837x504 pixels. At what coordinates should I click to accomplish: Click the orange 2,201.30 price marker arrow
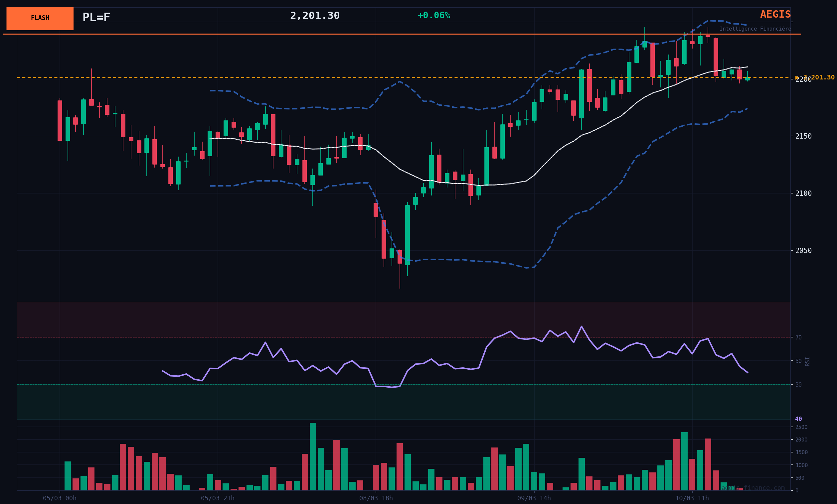[797, 78]
